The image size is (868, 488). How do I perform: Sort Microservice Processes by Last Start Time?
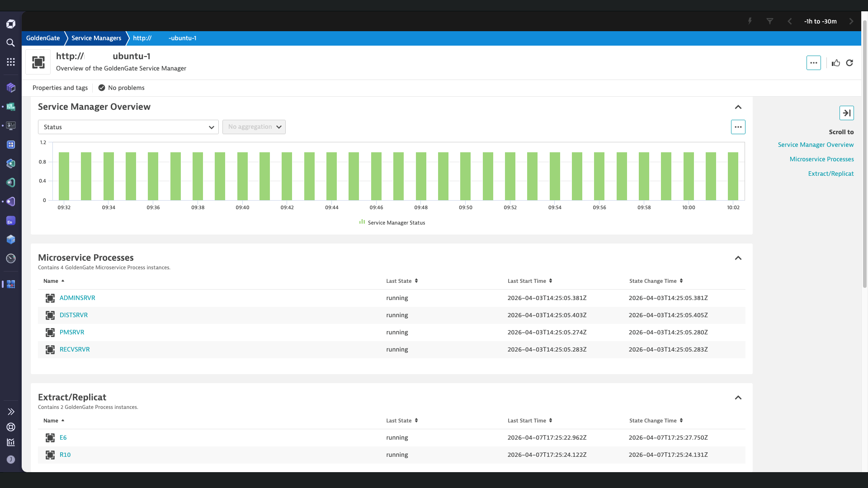click(529, 281)
